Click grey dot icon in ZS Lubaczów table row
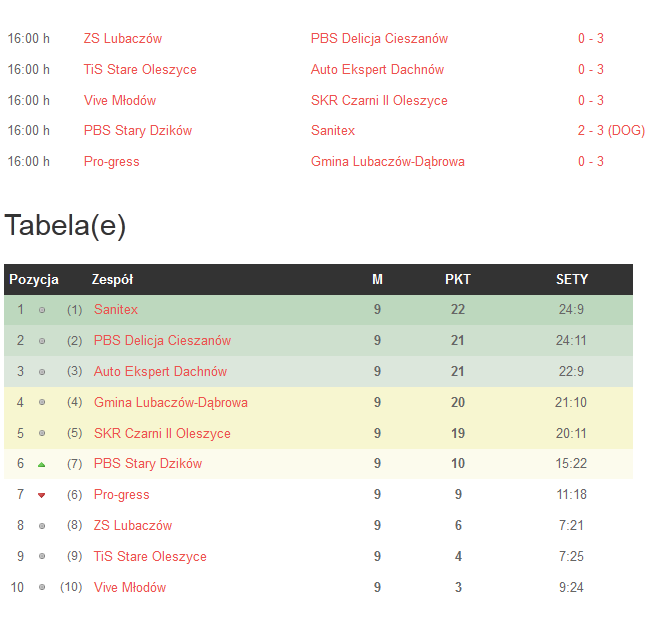Image resolution: width=647 pixels, height=631 pixels. click(42, 526)
